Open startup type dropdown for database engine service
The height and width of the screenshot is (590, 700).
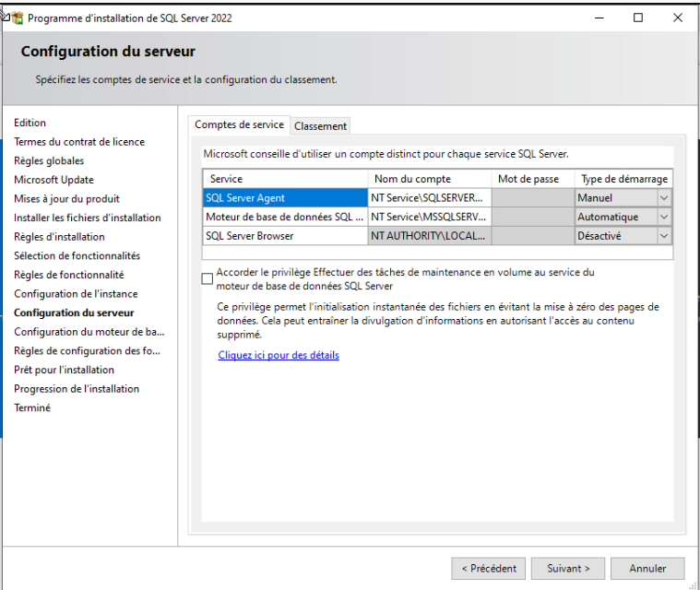coord(664,217)
